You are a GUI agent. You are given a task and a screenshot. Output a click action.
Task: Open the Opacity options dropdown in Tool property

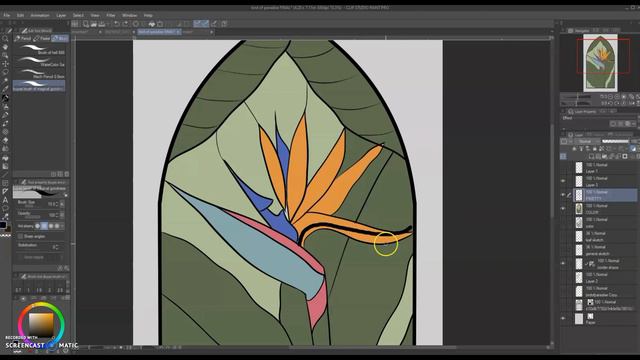[x=62, y=215]
